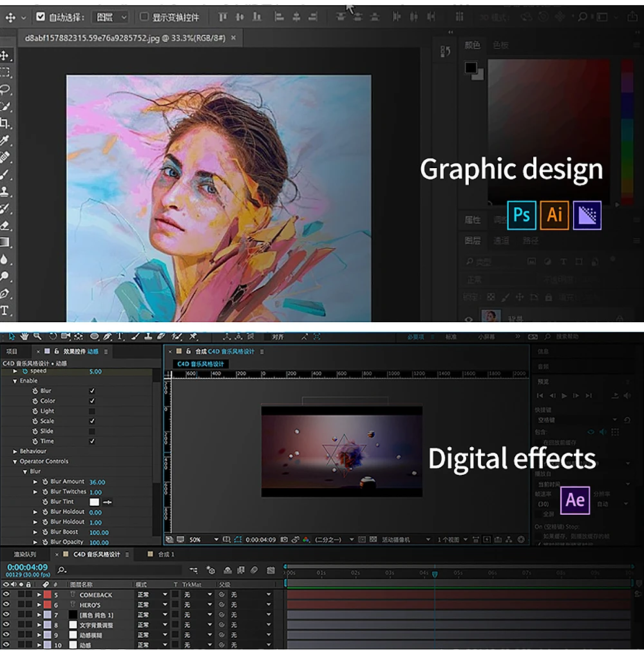Open the 项目 (Project) panel tab
Screen dimensions: 644x654
point(12,352)
